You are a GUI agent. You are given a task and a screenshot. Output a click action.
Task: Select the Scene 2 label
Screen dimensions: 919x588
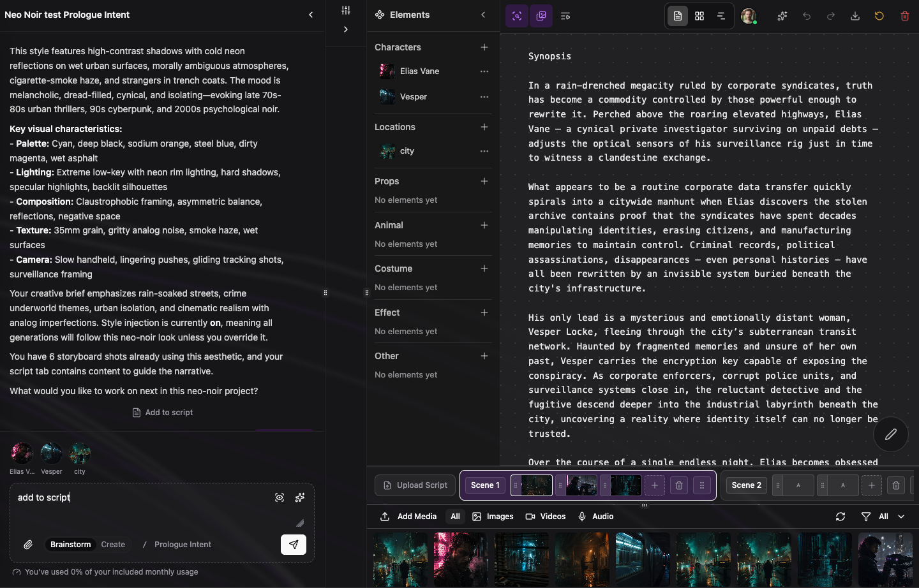746,485
